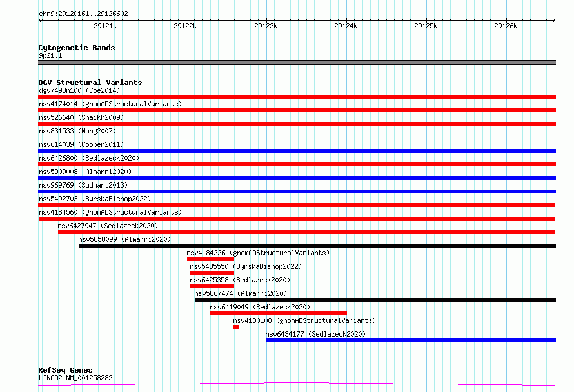This screenshot has width=574, height=392.
Task: Click nsv5867474 (Almarri2020) label
Action: (x=241, y=293)
